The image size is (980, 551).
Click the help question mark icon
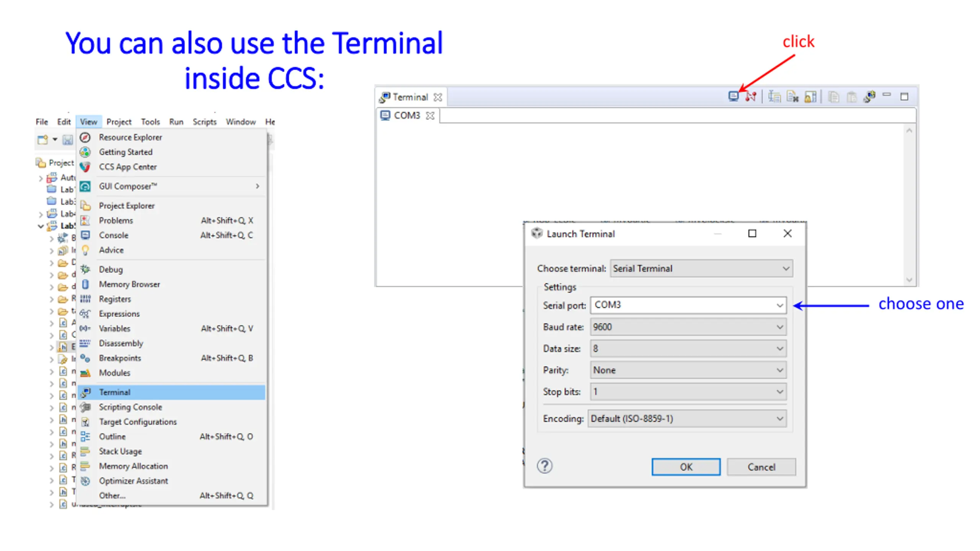[x=544, y=466]
